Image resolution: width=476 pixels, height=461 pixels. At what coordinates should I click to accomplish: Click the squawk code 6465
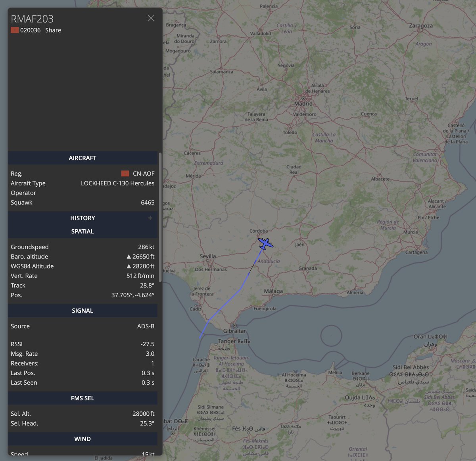[x=148, y=203]
